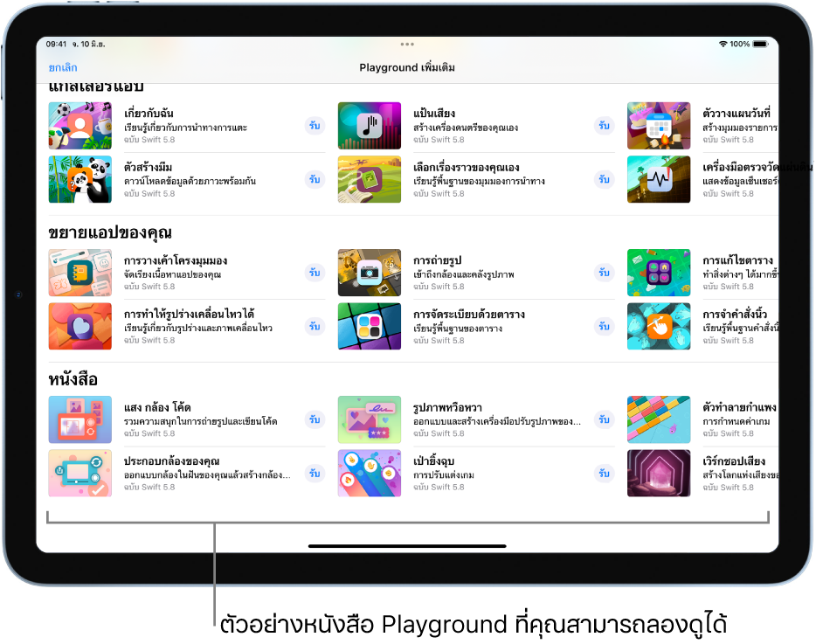
Task: Get the เกี่ยวกับฉัน playground with รับ
Action: (315, 126)
